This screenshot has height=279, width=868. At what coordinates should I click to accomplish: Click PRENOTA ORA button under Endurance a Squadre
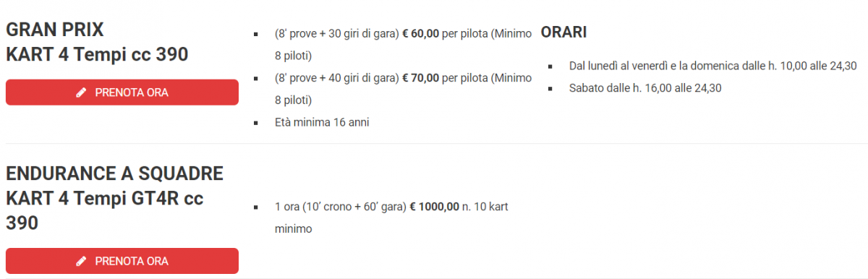pos(122,261)
